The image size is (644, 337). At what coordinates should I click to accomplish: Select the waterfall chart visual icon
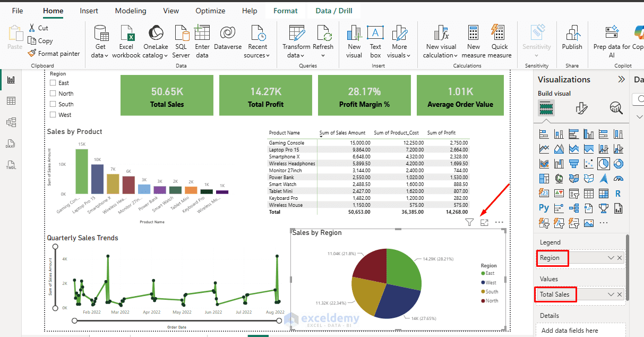(559, 164)
